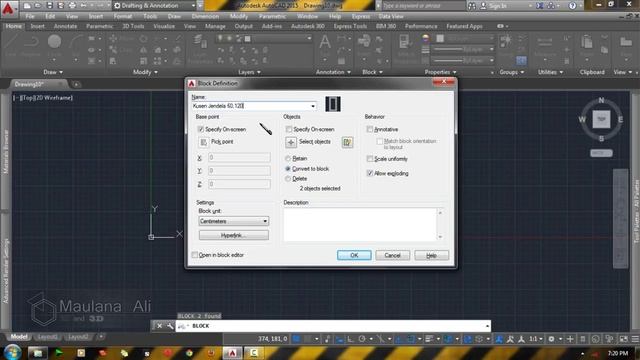
Task: Open the layer list dropdown in ribbon
Action: [309, 38]
